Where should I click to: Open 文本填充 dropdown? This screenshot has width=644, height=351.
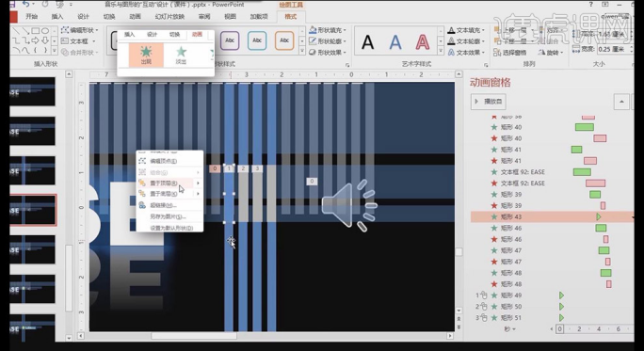(466, 30)
